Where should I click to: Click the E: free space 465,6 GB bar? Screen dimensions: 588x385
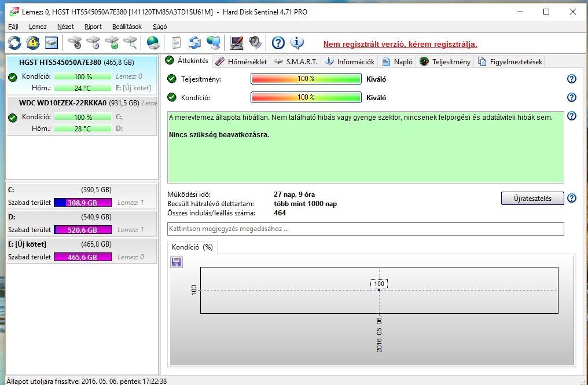pos(83,257)
